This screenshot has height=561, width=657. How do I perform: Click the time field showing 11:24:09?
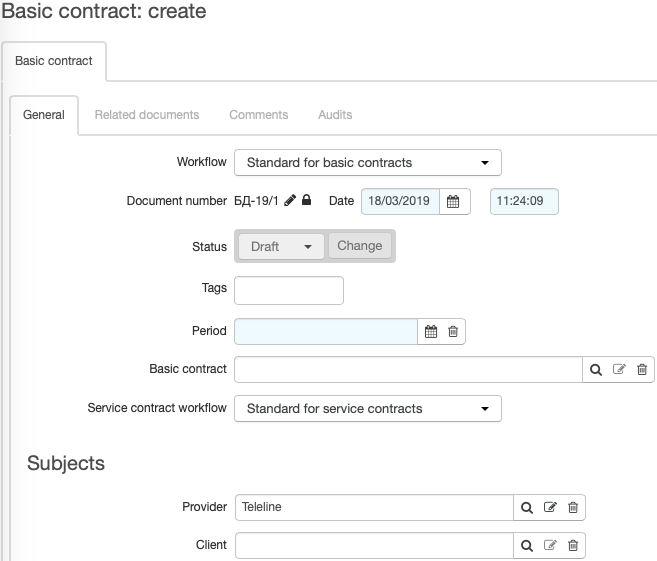coord(524,202)
